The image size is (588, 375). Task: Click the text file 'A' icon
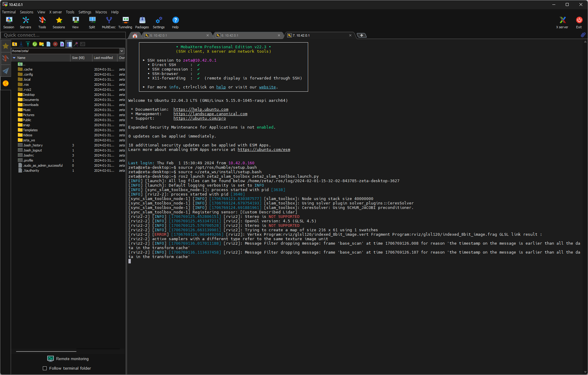62,44
